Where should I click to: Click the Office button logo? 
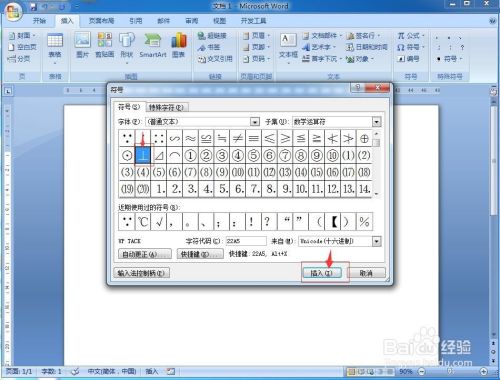coord(13,12)
